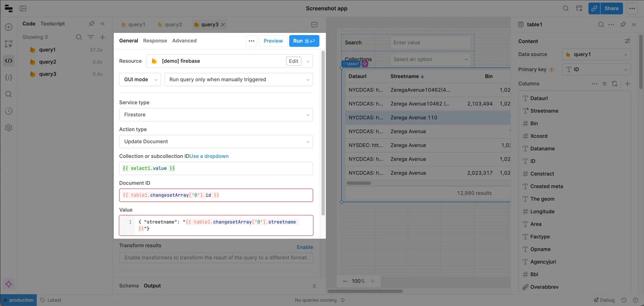This screenshot has height=306, width=644.
Task: Sort by Streetname column header
Action: [x=407, y=76]
